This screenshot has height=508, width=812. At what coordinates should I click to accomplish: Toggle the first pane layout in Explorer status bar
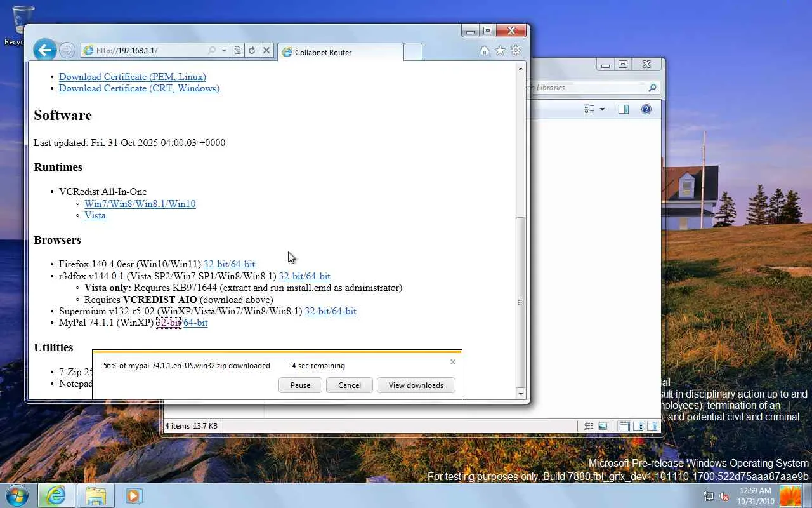click(x=625, y=426)
